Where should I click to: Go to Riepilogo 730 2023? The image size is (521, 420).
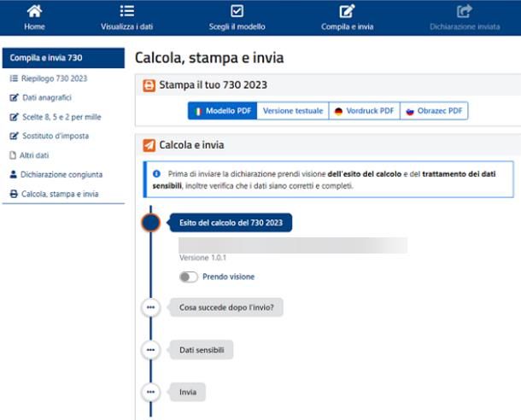pos(54,79)
